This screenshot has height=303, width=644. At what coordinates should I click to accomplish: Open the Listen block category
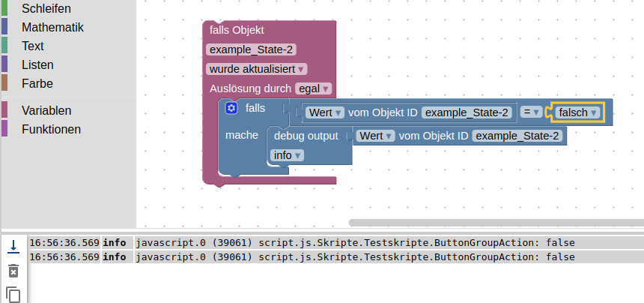point(37,65)
